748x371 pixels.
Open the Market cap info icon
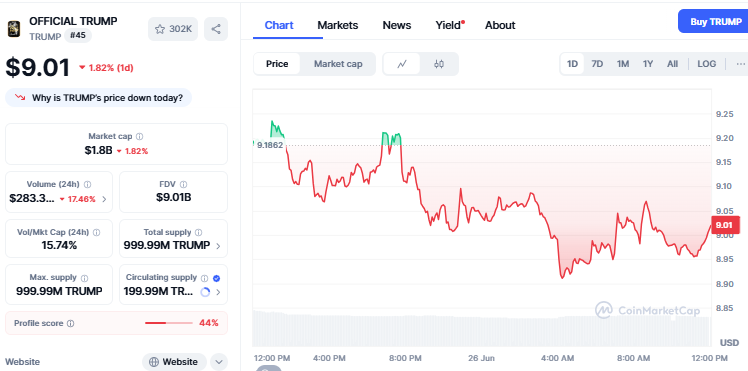point(139,136)
